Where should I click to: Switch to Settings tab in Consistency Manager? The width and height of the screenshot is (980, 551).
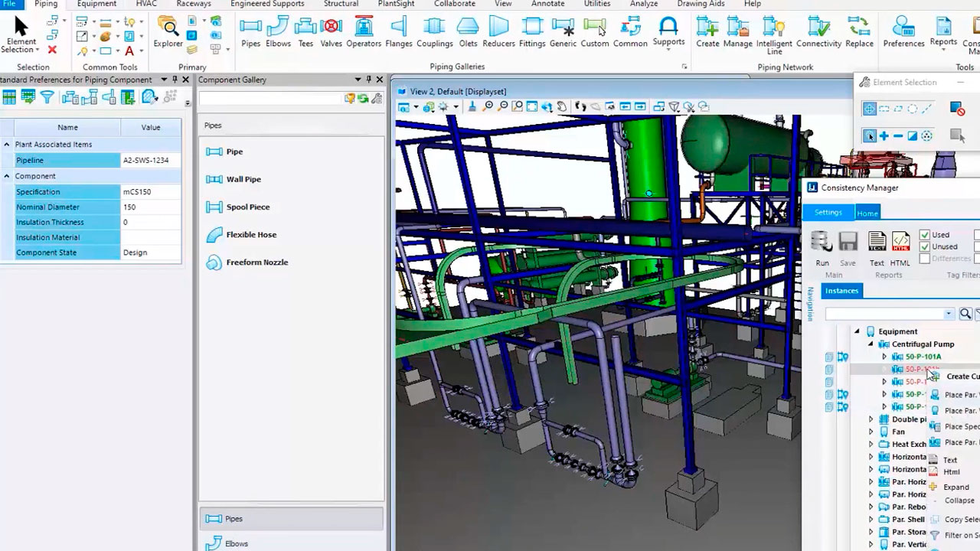pyautogui.click(x=828, y=213)
